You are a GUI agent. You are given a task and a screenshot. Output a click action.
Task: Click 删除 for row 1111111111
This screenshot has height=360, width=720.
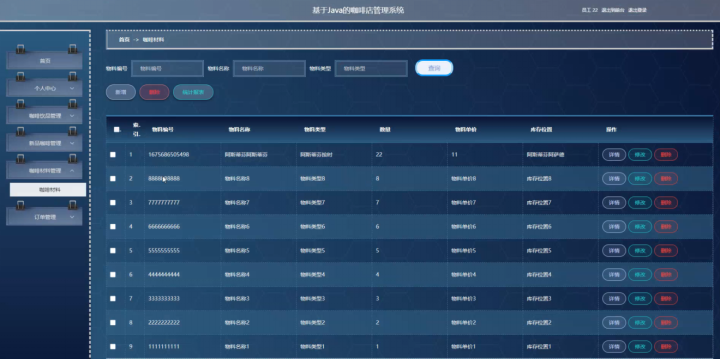point(666,347)
